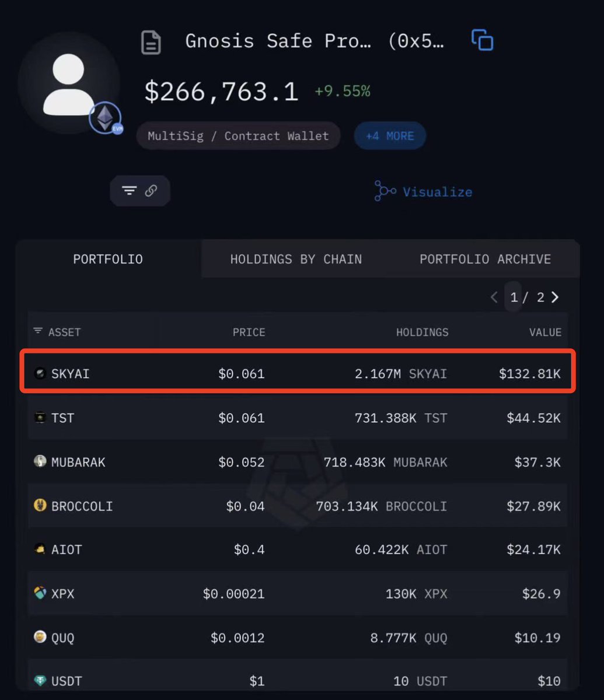604x700 pixels.
Task: Go to the next portfolio page
Action: coord(555,297)
